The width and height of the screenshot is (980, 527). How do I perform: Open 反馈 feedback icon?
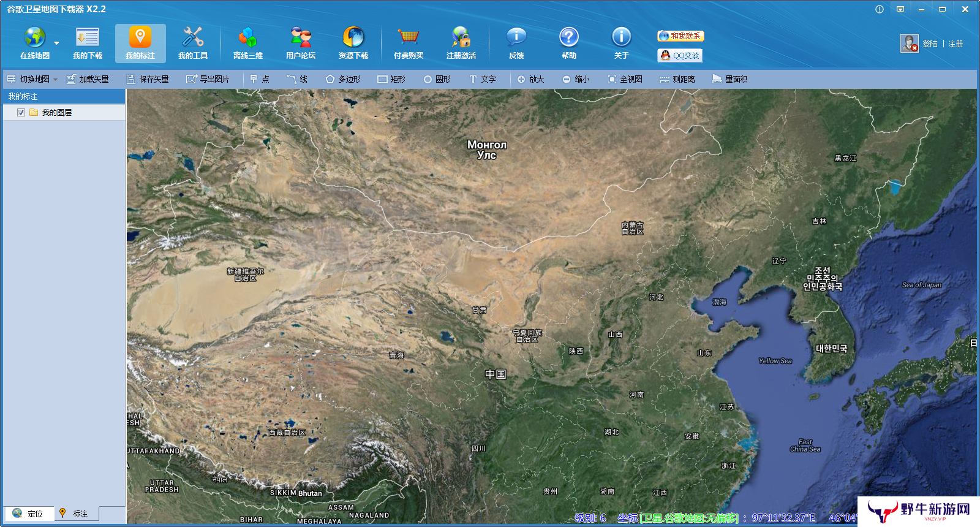click(x=516, y=37)
